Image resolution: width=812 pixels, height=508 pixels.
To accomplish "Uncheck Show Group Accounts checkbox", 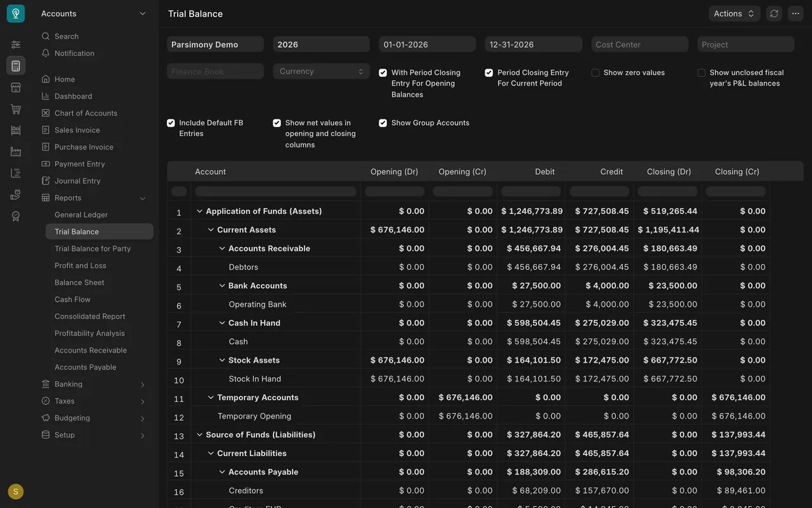I will pyautogui.click(x=383, y=123).
